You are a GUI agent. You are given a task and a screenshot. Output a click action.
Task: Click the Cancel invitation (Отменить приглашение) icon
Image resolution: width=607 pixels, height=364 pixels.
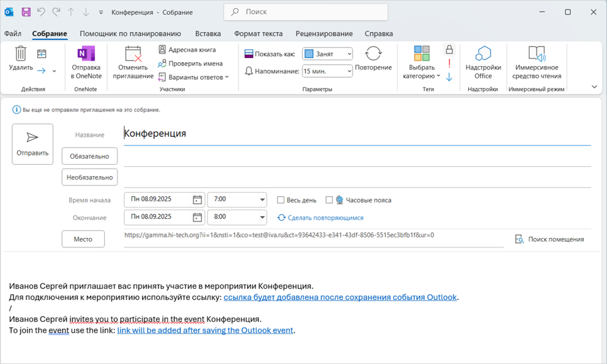tap(133, 54)
